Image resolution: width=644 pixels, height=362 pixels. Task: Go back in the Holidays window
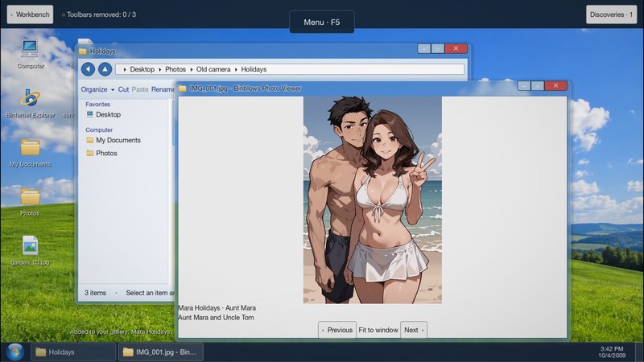coord(88,69)
